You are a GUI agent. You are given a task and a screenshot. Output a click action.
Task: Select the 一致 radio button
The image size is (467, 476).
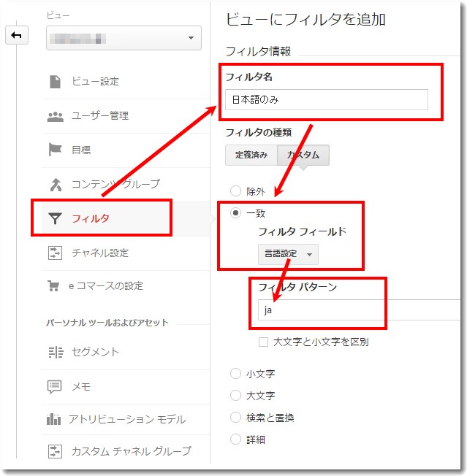pos(235,212)
